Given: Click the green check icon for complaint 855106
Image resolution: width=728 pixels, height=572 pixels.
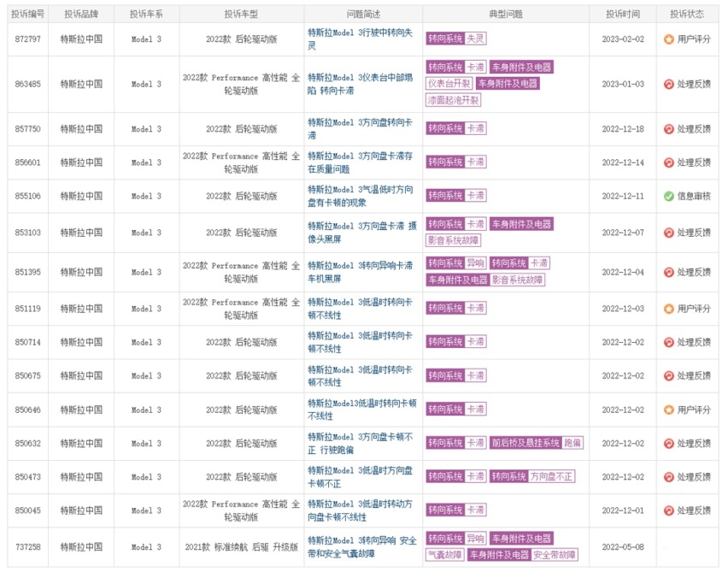Looking at the screenshot, I should coord(668,196).
